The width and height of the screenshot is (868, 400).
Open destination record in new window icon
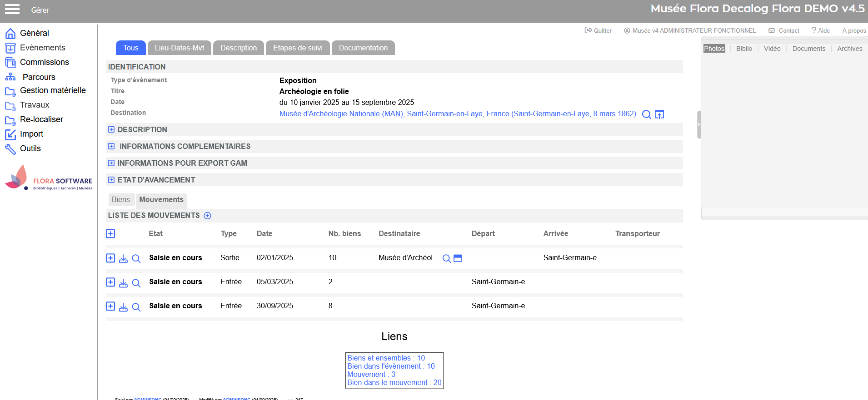tap(659, 114)
